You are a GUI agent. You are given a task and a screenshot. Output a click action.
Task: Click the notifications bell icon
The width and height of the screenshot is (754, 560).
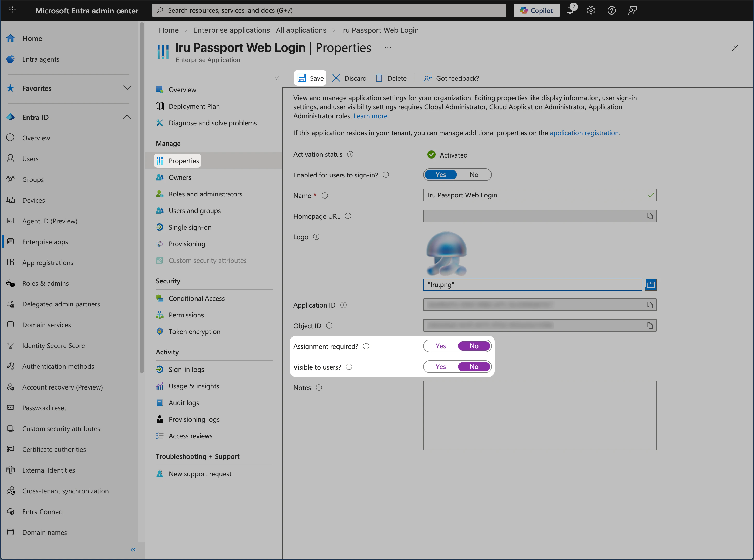coord(570,10)
